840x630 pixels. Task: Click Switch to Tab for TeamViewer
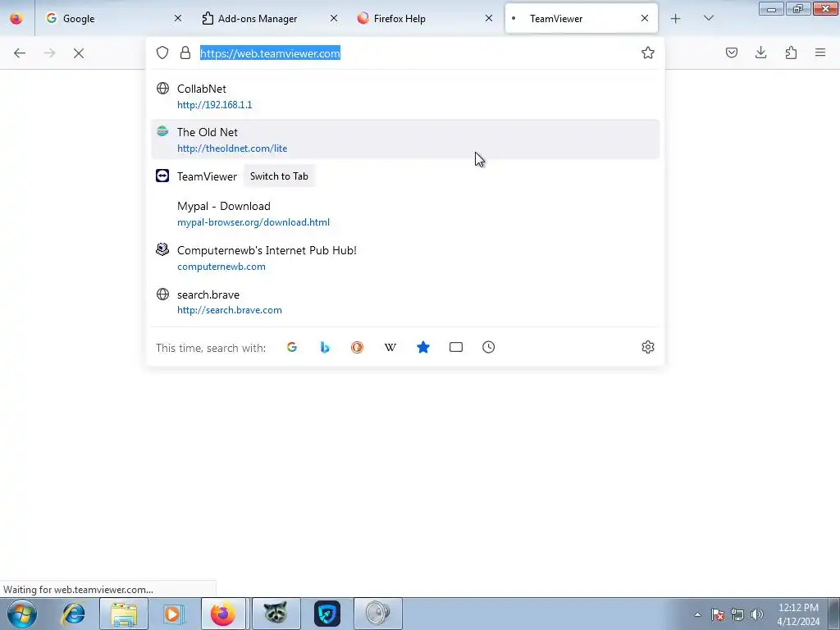(x=279, y=176)
